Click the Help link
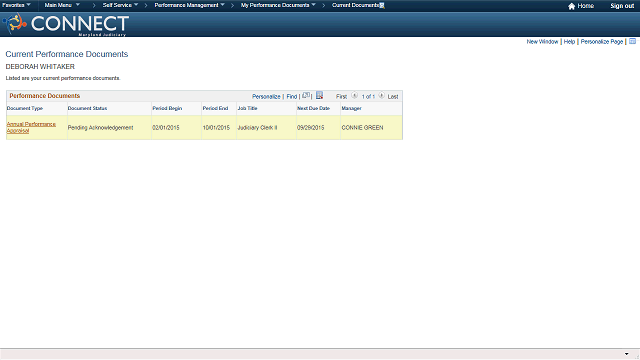Viewport: 640px width, 360px height. [x=569, y=42]
